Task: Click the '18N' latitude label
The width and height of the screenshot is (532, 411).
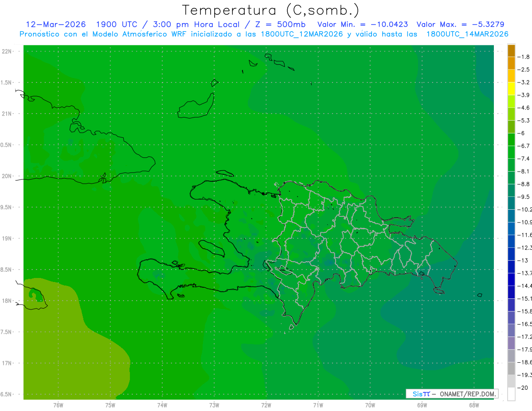Action: [6, 301]
